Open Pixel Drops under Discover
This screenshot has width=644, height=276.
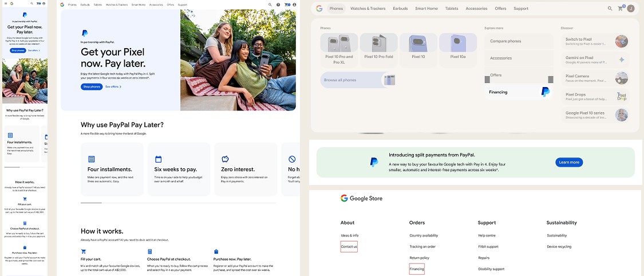tap(595, 97)
